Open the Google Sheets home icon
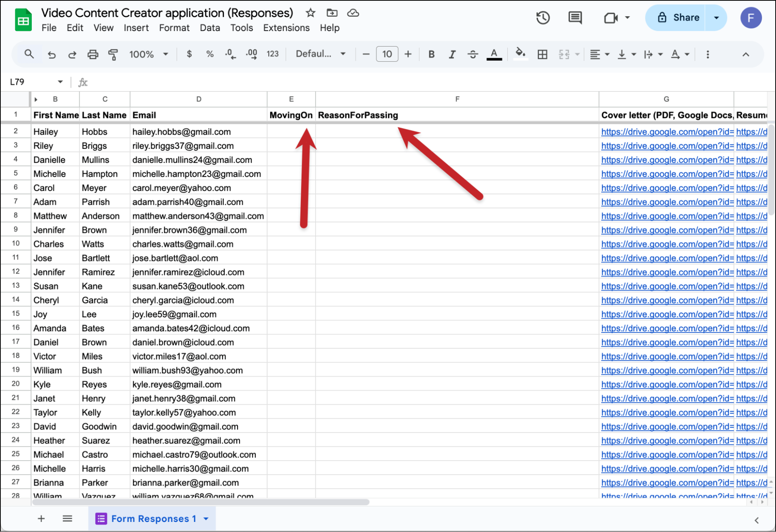 click(23, 20)
